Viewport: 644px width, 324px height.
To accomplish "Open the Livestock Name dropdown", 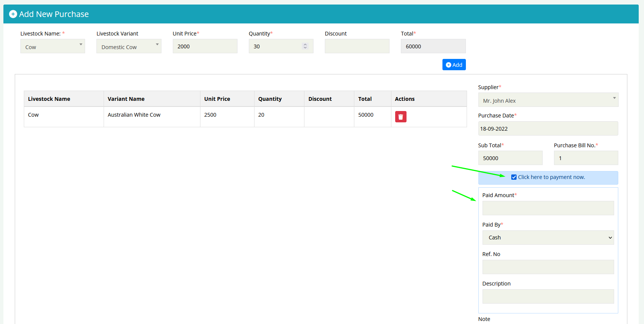I will (x=53, y=46).
